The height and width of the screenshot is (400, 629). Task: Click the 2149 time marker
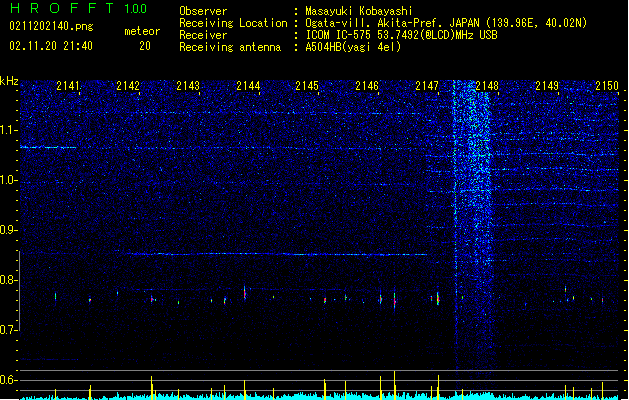click(x=547, y=85)
